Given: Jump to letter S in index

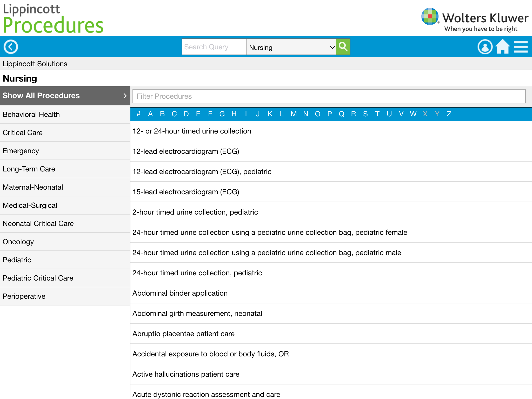Looking at the screenshot, I should click(365, 114).
